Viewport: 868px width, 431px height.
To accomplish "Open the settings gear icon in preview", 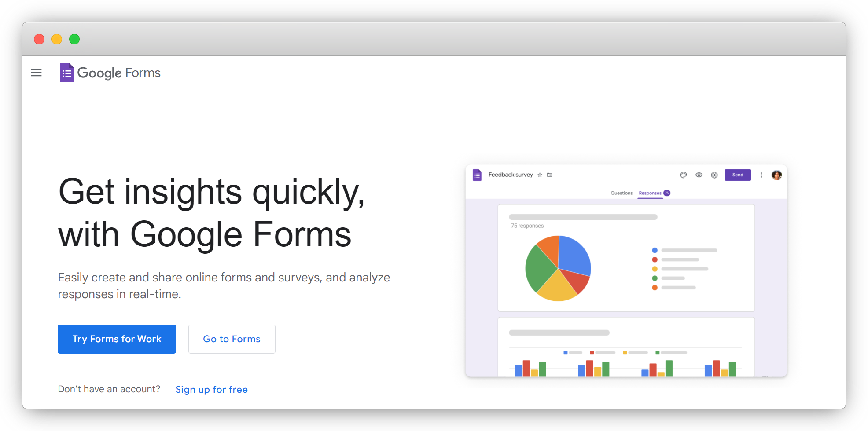I will 714,175.
